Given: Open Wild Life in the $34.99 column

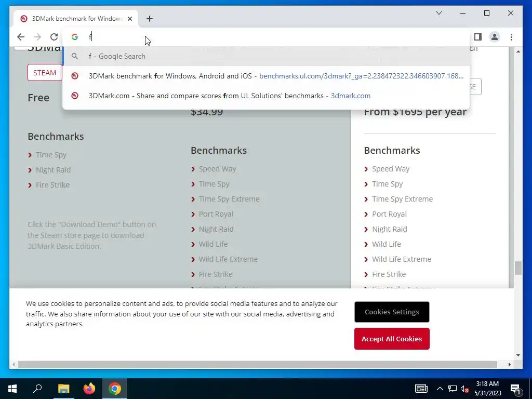Looking at the screenshot, I should tap(213, 244).
